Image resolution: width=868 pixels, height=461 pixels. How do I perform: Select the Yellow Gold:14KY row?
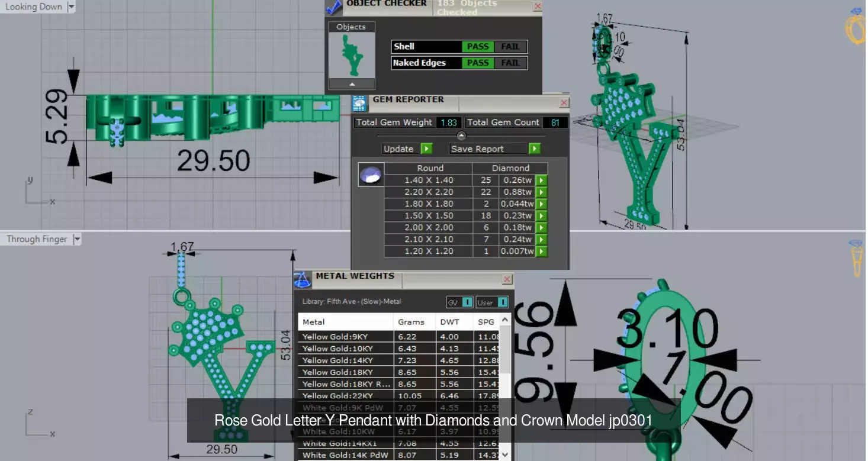pos(400,360)
